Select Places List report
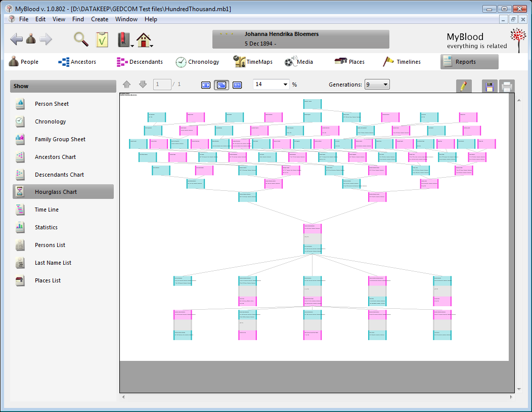 [x=63, y=280]
